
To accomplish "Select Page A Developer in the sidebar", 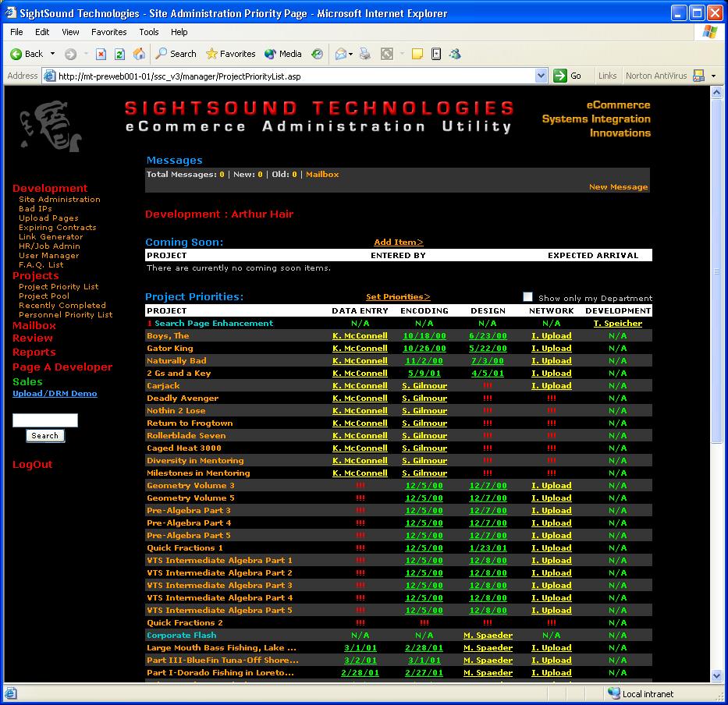I will click(x=62, y=367).
